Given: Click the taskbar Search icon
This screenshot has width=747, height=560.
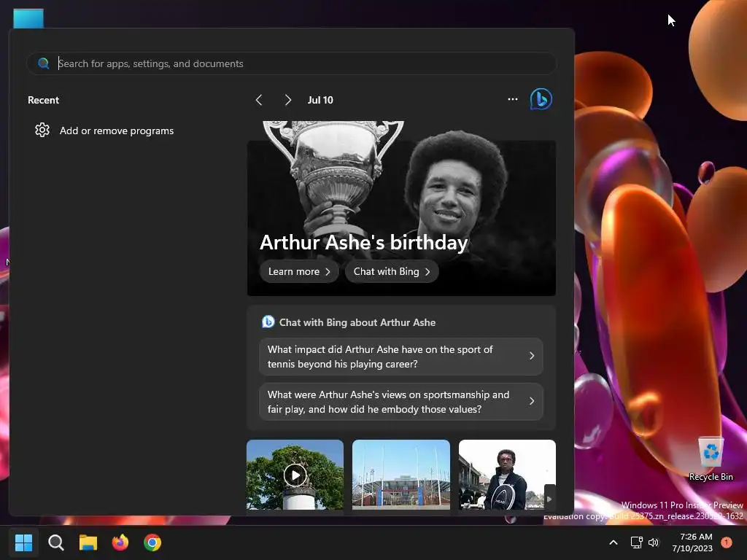Looking at the screenshot, I should pos(55,542).
